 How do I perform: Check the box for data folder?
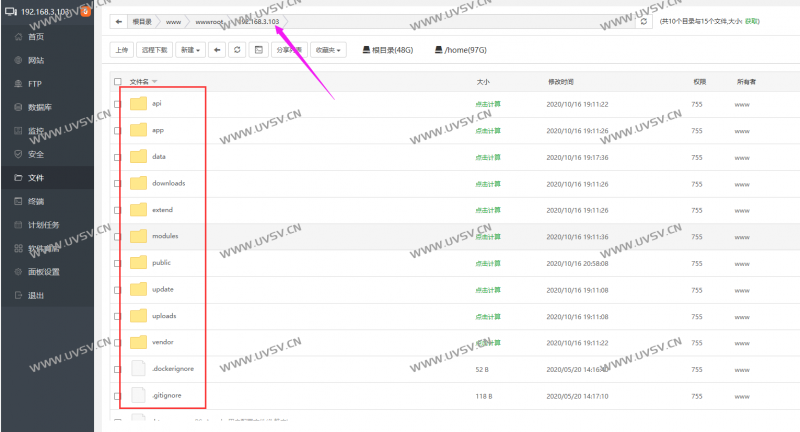click(117, 157)
